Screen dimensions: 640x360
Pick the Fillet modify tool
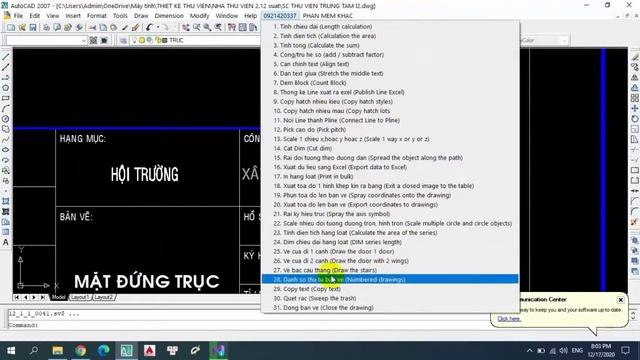(634, 212)
